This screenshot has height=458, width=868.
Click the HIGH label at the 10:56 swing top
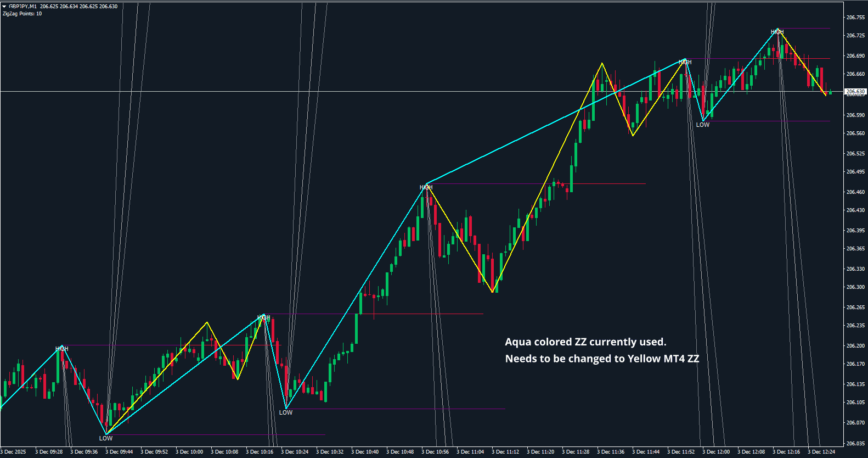tap(426, 187)
